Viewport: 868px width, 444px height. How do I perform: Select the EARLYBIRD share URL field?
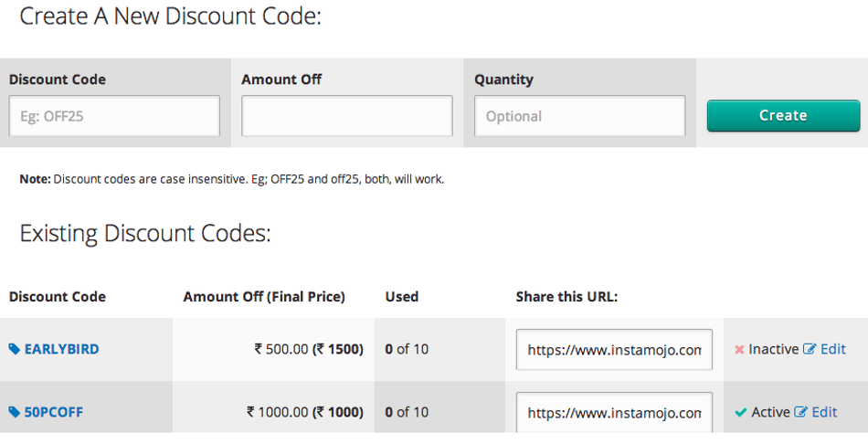(614, 350)
